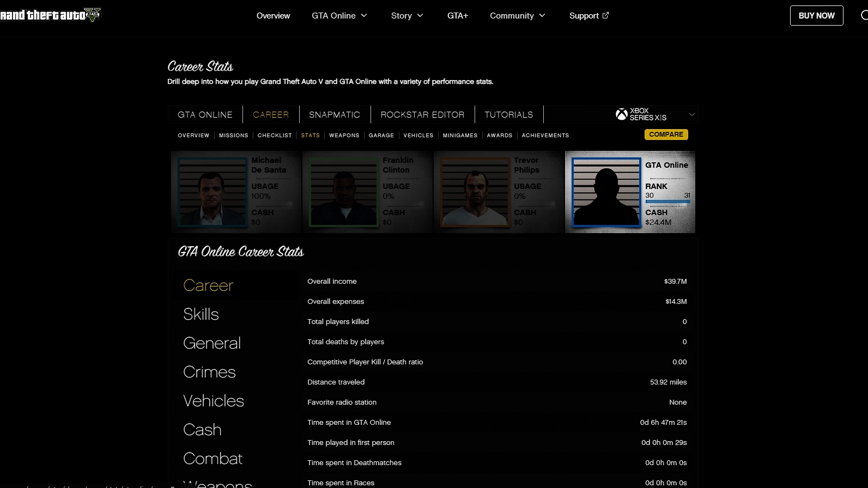Select Trevor Philips character card
868x488 pixels.
[498, 192]
